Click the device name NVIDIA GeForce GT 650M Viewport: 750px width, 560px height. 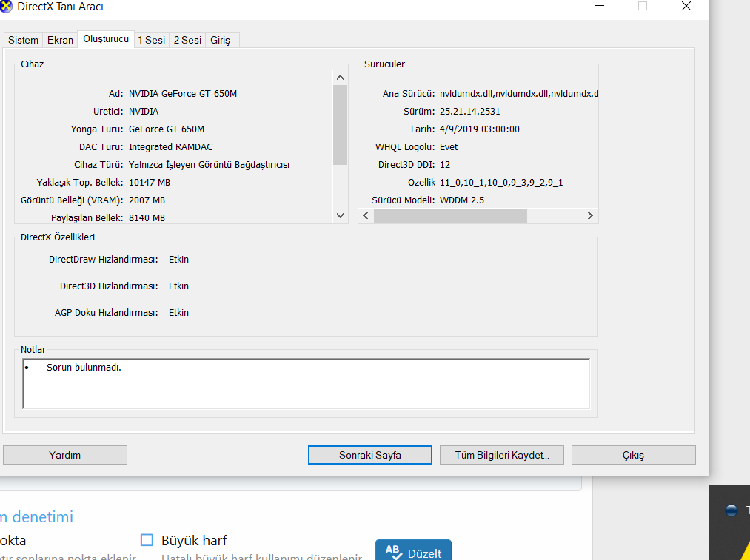click(183, 94)
